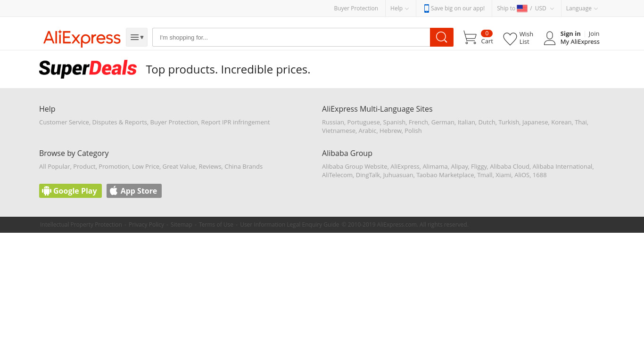
Task: Open Terms of Use footer link
Action: pos(216,225)
